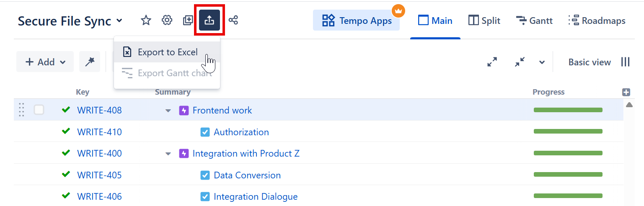Click the Tempo Apps button
The image size is (644, 206).
pyautogui.click(x=356, y=21)
